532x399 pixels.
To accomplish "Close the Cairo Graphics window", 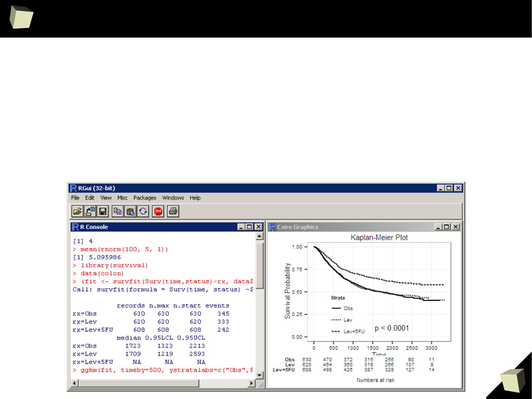I will tap(456, 227).
